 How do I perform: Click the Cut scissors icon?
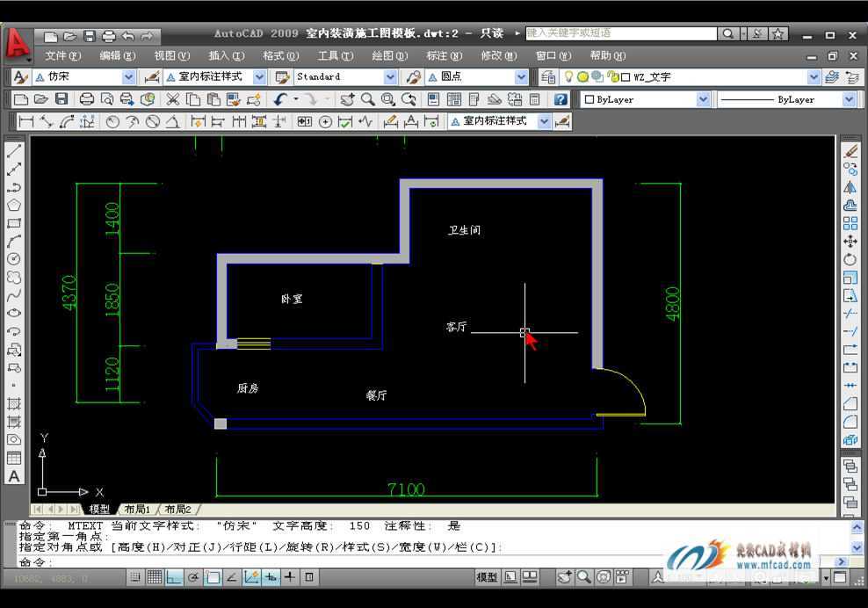coord(173,99)
